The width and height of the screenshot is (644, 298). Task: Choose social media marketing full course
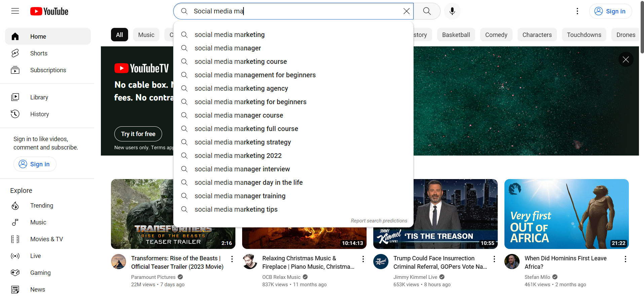click(x=293, y=129)
